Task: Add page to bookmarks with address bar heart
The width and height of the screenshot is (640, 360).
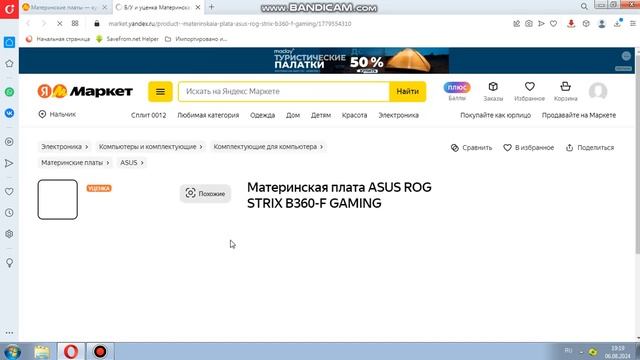Action: (553, 24)
